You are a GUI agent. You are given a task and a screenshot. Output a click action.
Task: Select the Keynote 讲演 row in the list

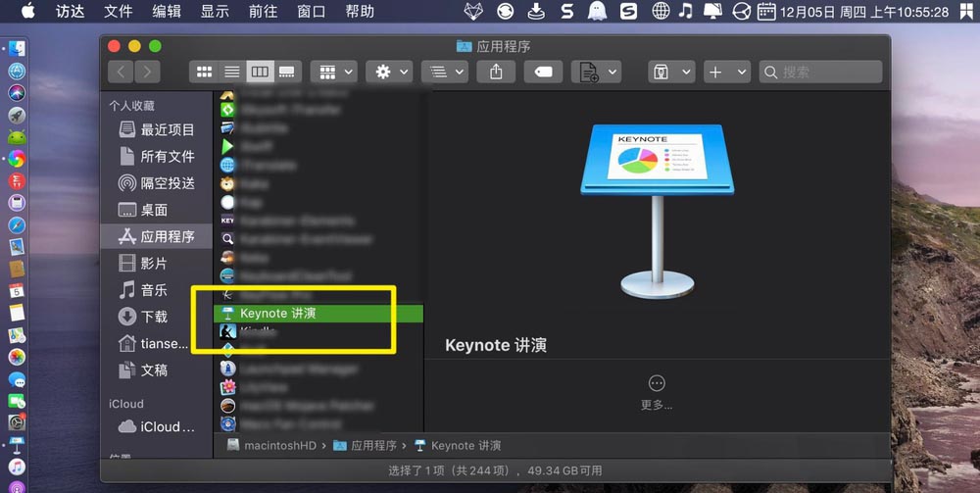(318, 313)
